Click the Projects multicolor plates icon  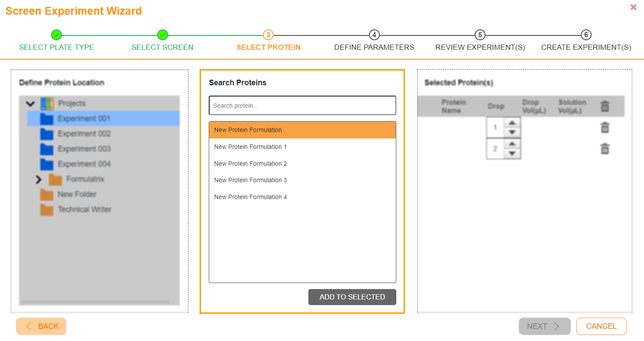coord(49,103)
